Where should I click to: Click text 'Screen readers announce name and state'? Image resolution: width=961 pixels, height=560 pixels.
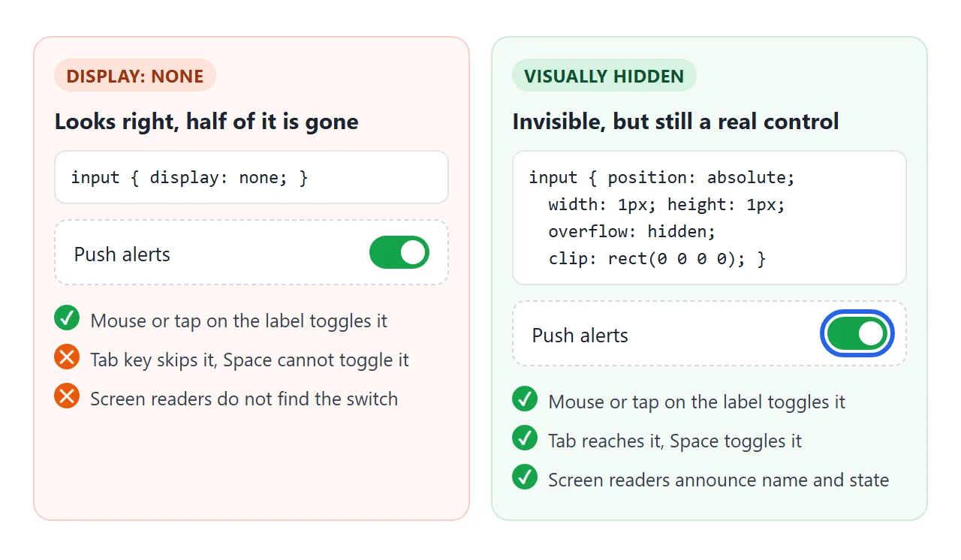coord(718,480)
